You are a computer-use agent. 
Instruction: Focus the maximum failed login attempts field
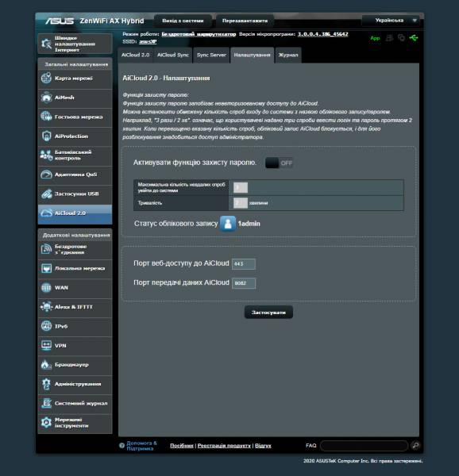pos(241,187)
